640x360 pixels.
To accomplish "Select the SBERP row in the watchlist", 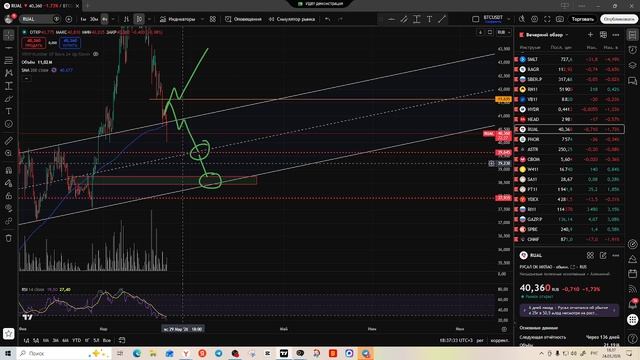I will (569, 79).
